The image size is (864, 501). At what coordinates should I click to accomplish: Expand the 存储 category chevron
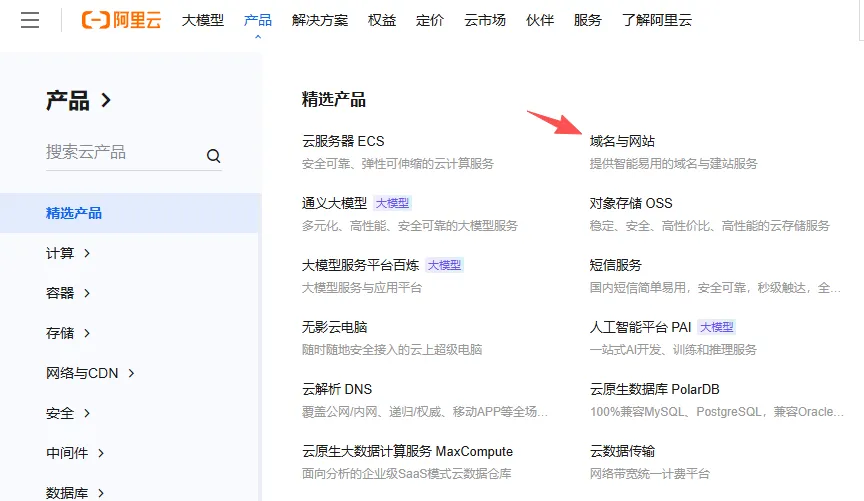(87, 333)
